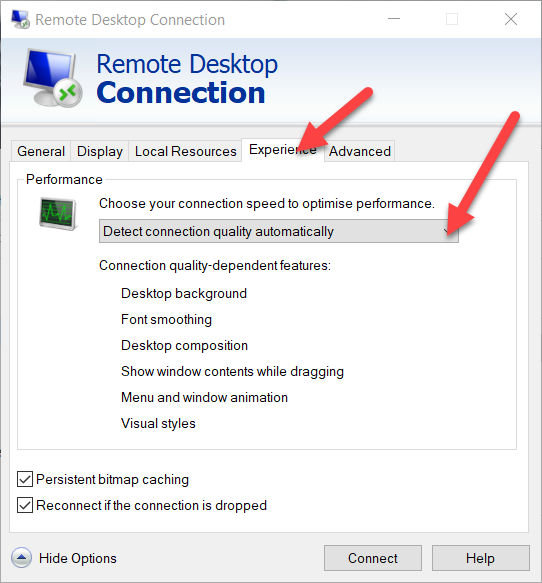Select the Experience tab
Screen dimensions: 542x583
(283, 150)
